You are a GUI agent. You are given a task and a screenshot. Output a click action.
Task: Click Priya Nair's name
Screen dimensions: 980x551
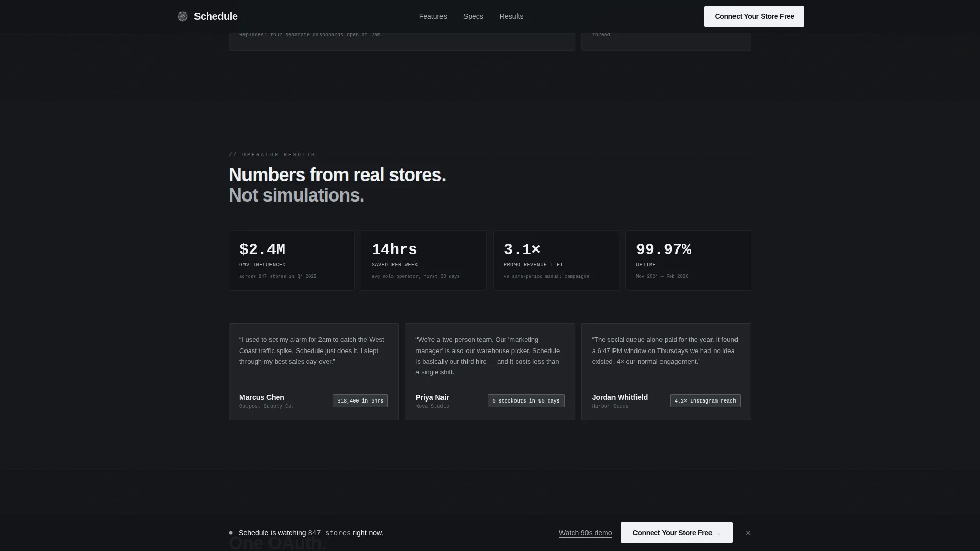click(x=432, y=397)
